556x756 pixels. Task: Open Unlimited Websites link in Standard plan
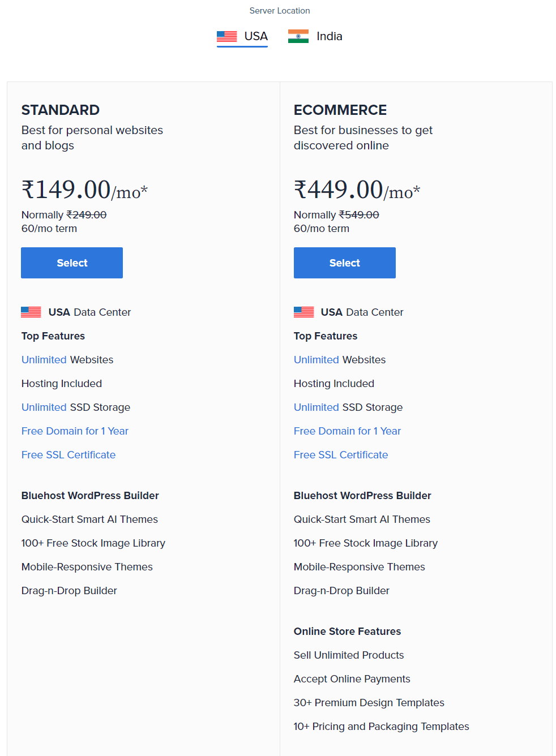coord(44,360)
